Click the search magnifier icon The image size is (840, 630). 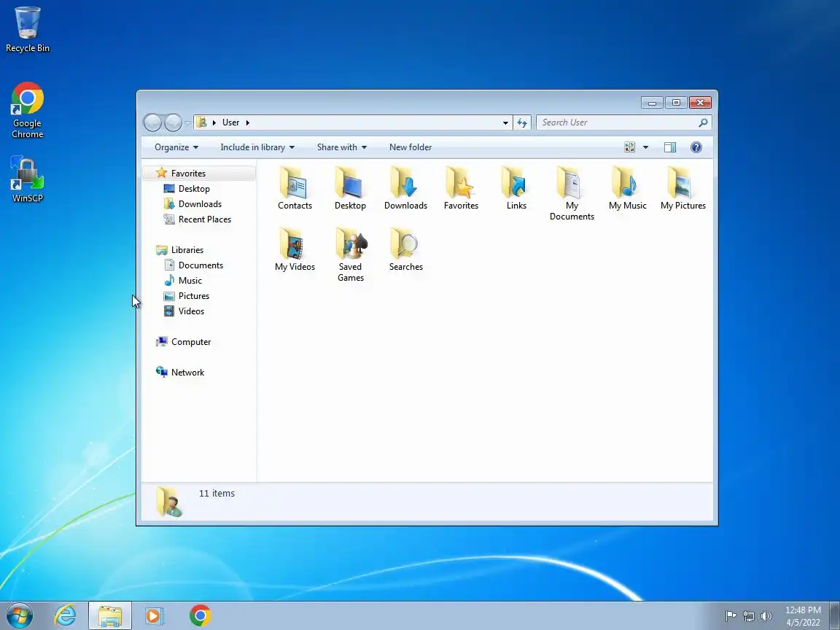click(x=703, y=122)
